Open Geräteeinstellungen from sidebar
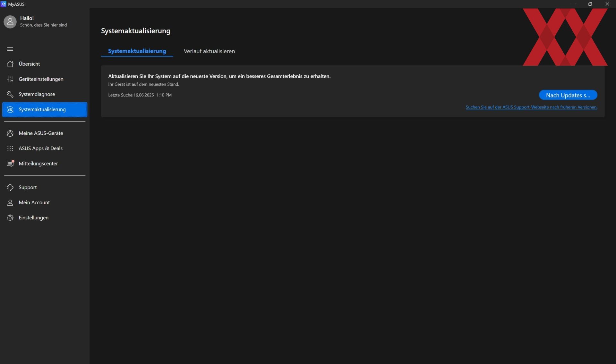This screenshot has height=364, width=616. click(x=45, y=79)
